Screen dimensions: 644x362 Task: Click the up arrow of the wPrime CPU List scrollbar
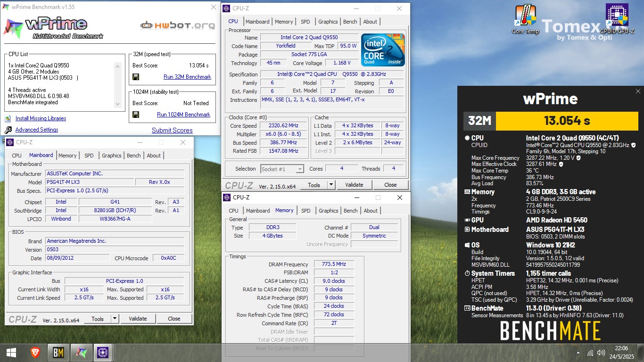pos(118,66)
